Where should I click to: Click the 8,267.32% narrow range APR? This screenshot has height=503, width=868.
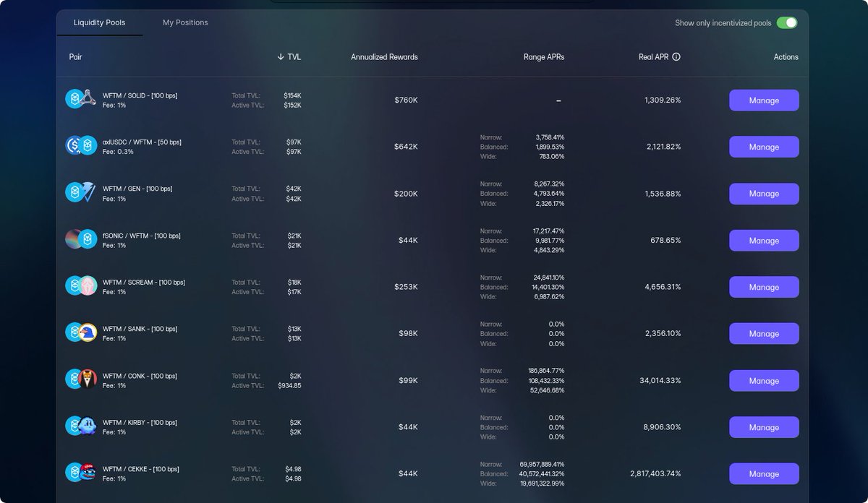[550, 184]
